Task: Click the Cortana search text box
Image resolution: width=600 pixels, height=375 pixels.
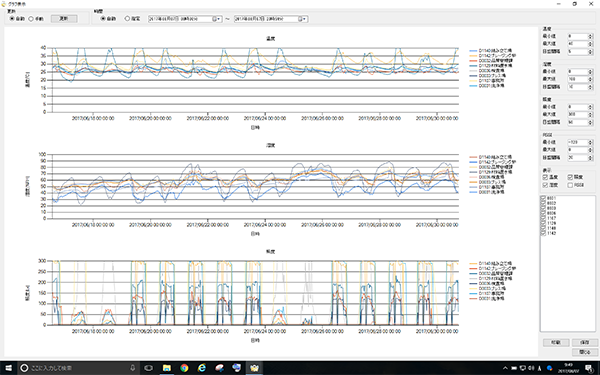Action: [79, 368]
